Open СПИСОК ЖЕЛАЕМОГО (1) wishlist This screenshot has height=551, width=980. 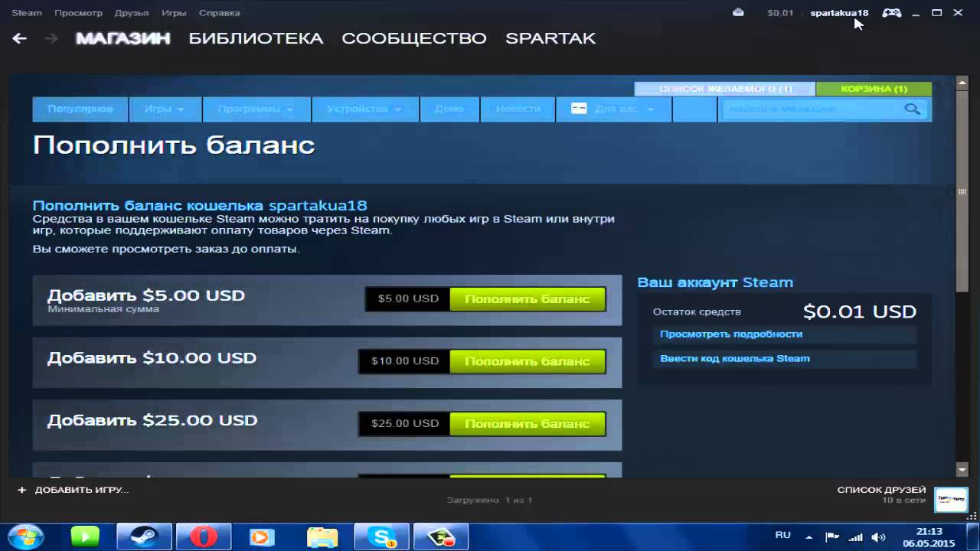pyautogui.click(x=725, y=89)
